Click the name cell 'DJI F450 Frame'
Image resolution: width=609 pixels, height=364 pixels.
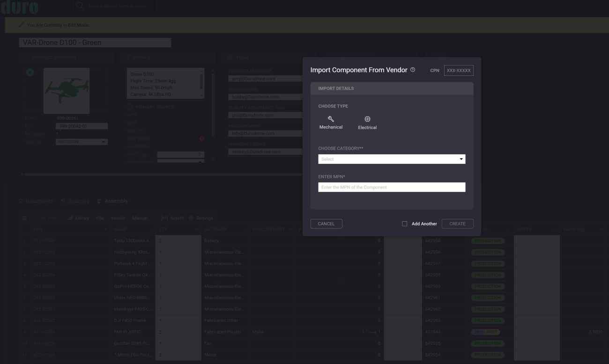[x=130, y=320]
